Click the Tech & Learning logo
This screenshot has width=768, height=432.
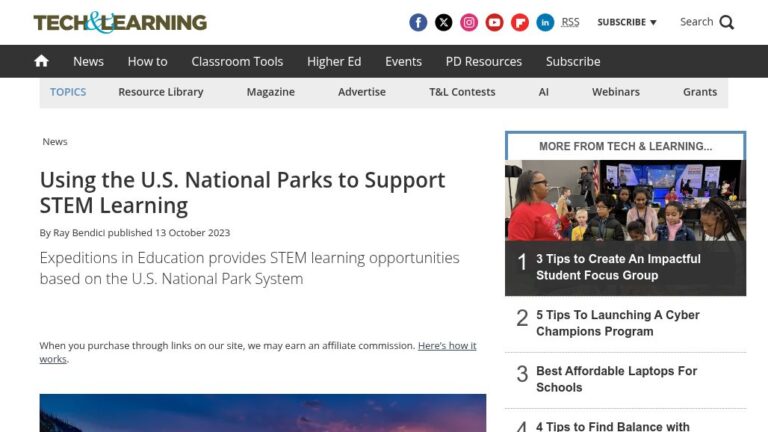point(120,23)
